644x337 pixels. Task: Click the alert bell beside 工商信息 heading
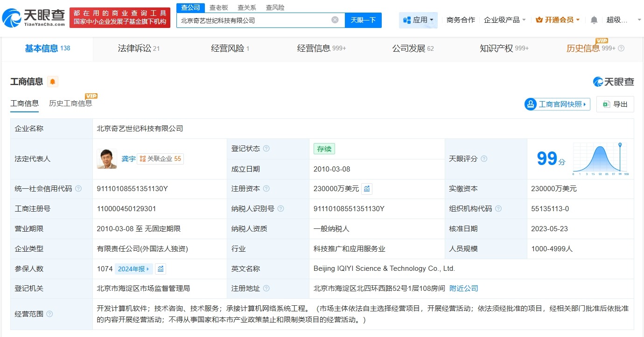[x=52, y=82]
